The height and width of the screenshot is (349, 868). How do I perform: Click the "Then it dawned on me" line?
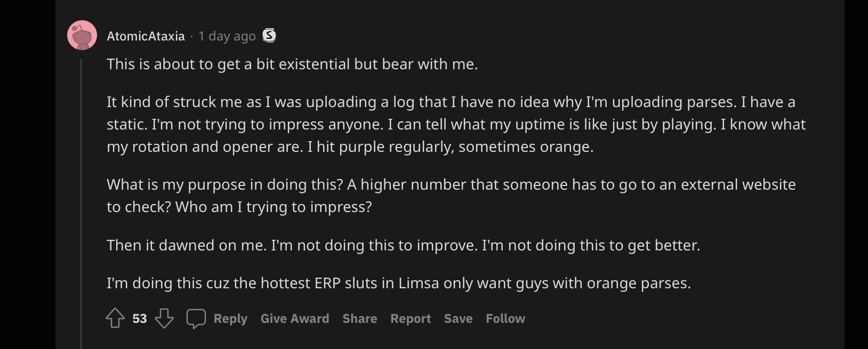403,245
